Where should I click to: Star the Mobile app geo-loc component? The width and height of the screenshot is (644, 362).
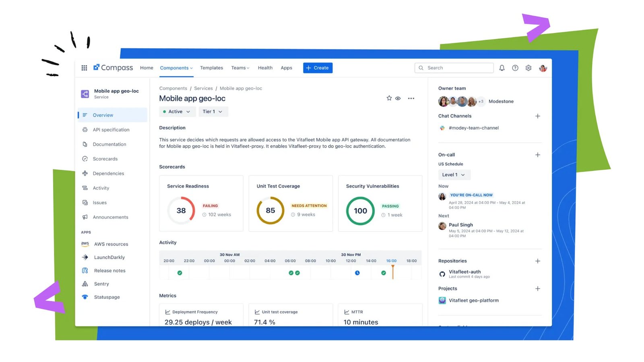pyautogui.click(x=389, y=98)
